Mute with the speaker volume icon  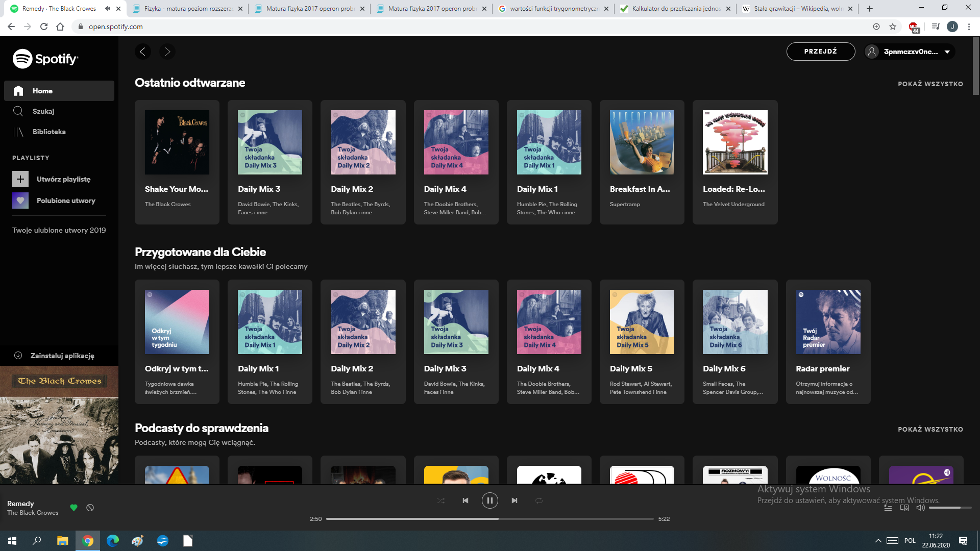[x=921, y=508]
